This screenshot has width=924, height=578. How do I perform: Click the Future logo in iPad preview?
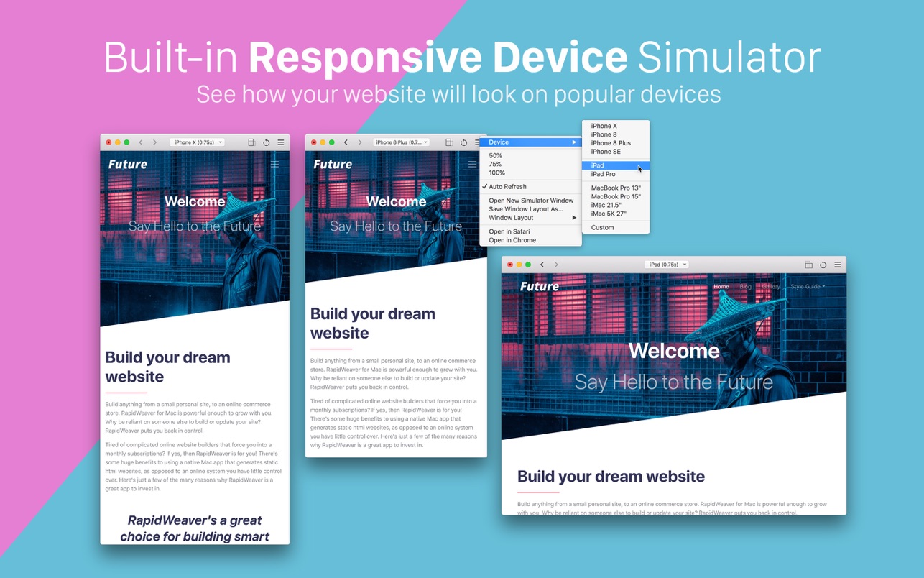539,286
